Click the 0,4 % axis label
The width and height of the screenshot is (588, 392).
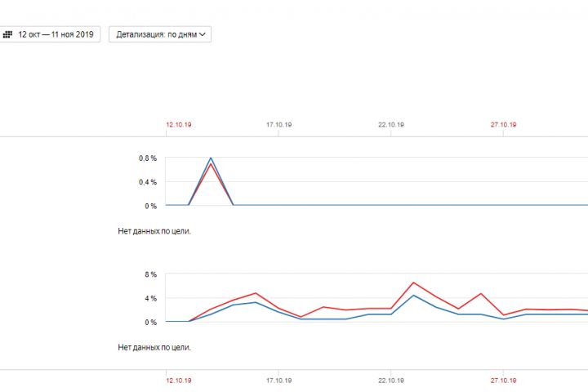click(148, 182)
